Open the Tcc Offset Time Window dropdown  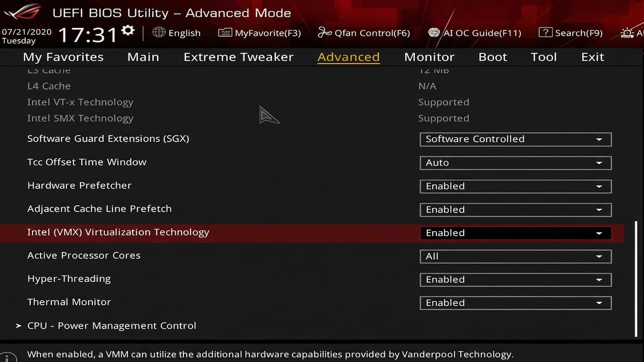[x=515, y=163]
